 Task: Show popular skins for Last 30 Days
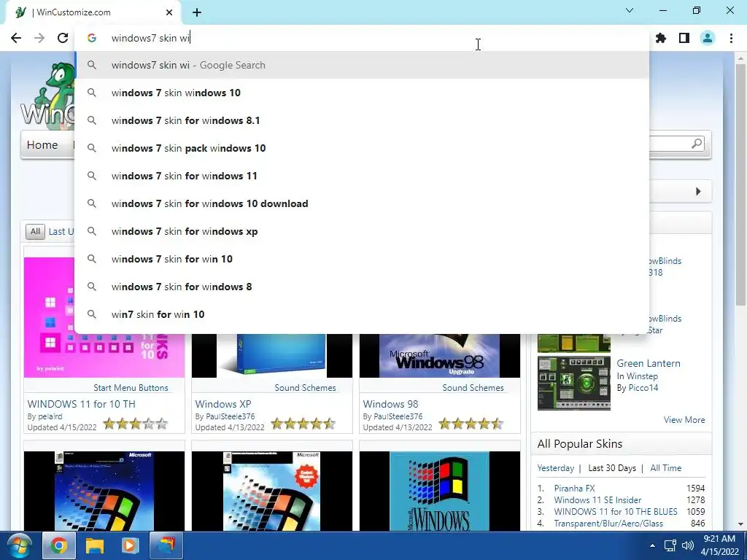click(x=612, y=468)
